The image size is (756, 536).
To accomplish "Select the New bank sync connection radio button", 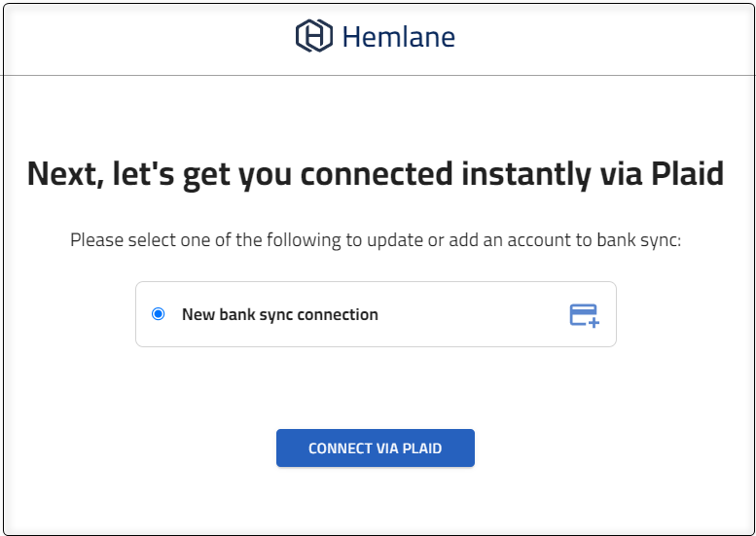I will [159, 314].
